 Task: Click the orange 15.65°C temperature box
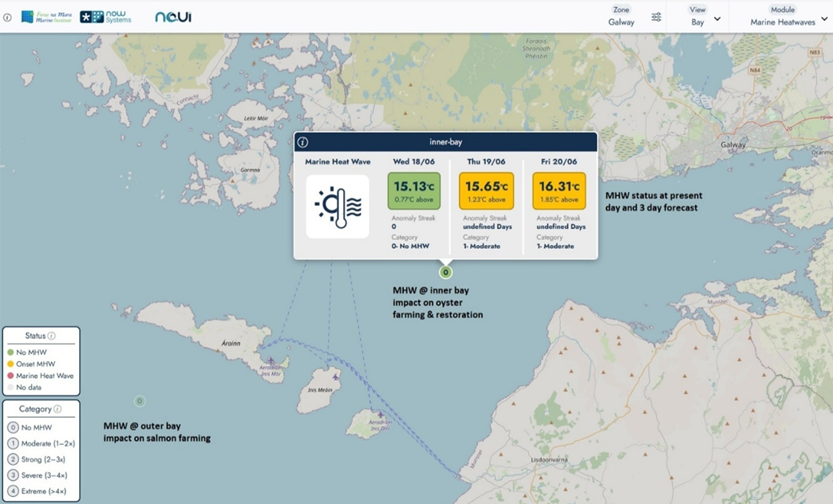click(486, 191)
